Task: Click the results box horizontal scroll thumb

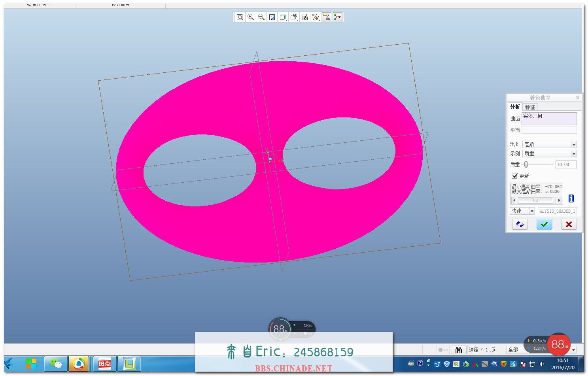Action: pos(535,200)
